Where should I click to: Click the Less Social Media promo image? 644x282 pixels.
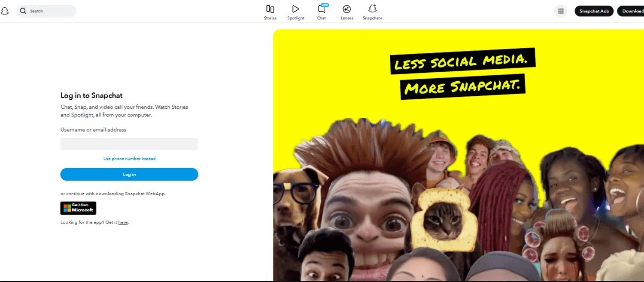459,155
